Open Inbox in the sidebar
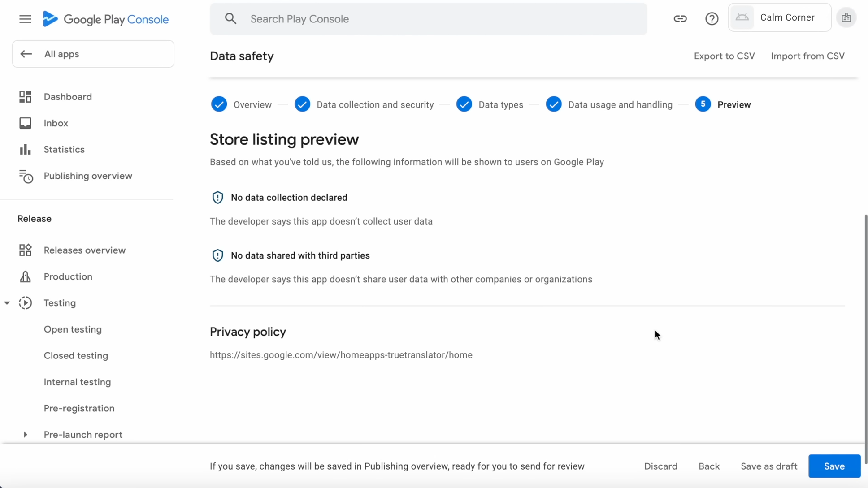Screen dimensions: 868x488 tap(56, 123)
